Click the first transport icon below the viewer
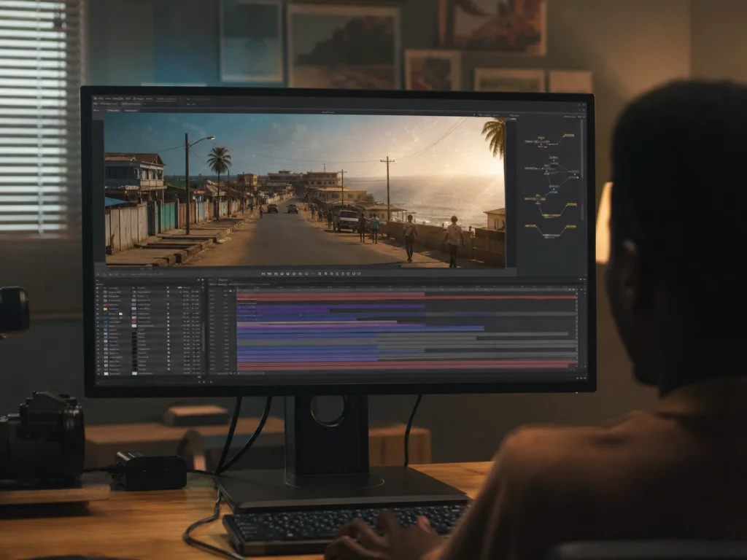This screenshot has width=747, height=560. point(263,274)
